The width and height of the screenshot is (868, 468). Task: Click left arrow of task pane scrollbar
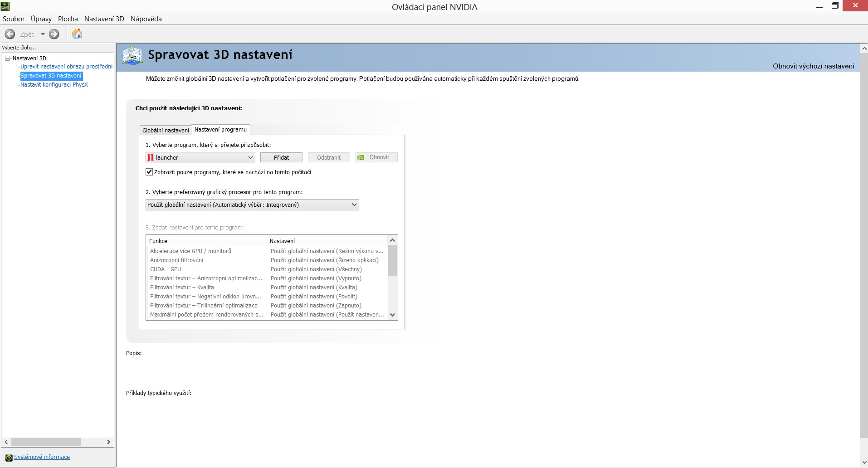click(6, 442)
